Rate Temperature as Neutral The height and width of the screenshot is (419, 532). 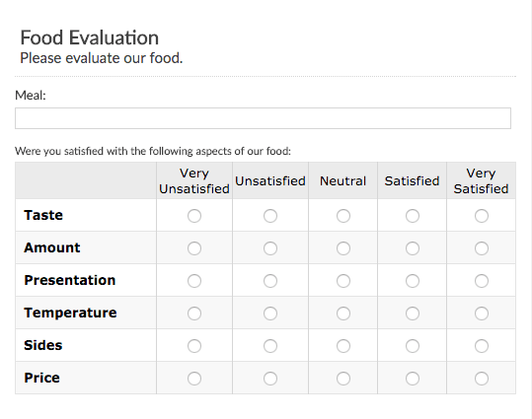pyautogui.click(x=343, y=314)
